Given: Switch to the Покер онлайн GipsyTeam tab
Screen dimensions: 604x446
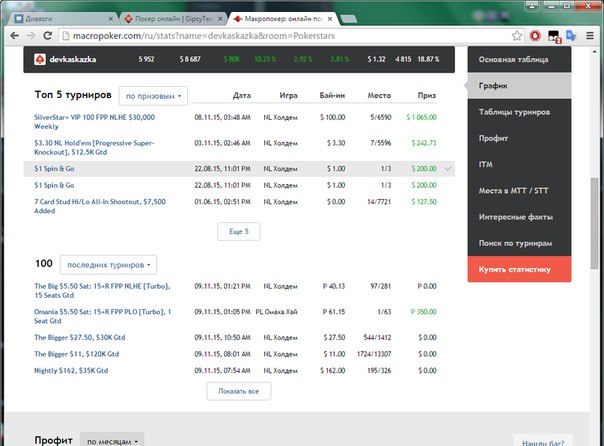Looking at the screenshot, I should pyautogui.click(x=172, y=18).
